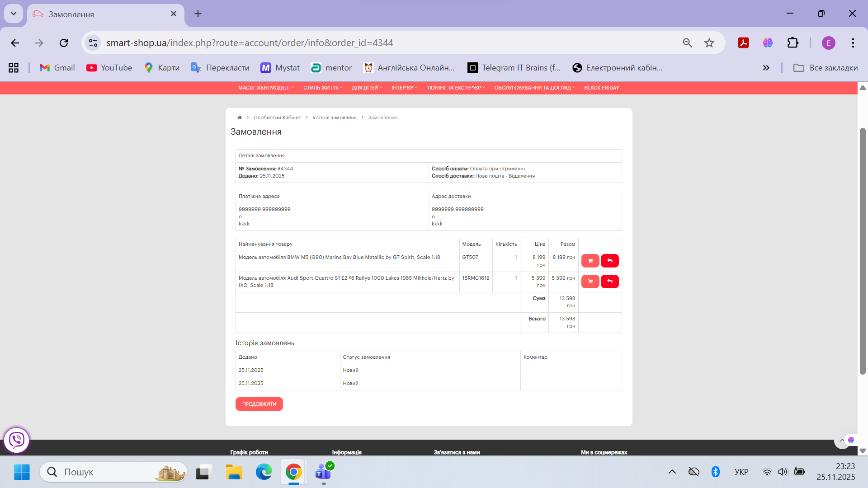Open the Black Friday menu item
Viewport: 868px width, 488px height.
(x=601, y=88)
